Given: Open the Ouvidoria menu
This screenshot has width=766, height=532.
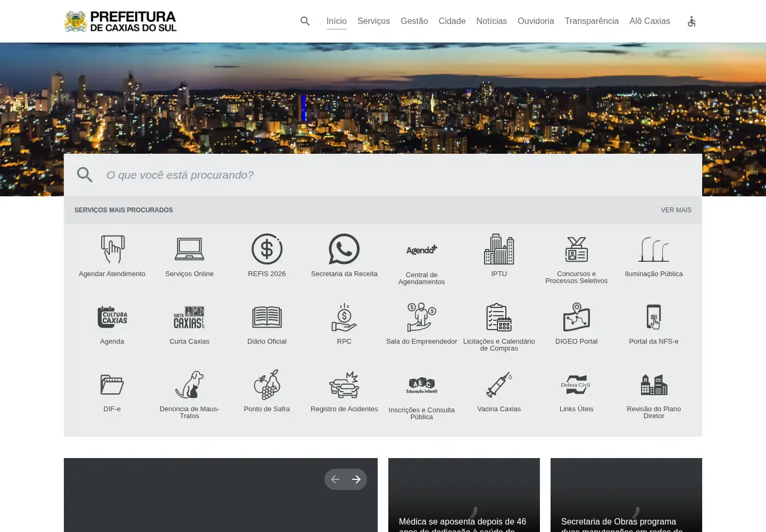Looking at the screenshot, I should pyautogui.click(x=536, y=21).
